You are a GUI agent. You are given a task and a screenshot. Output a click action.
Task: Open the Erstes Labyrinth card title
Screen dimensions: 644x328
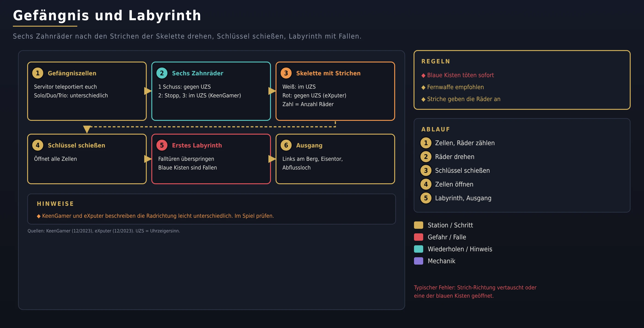click(x=197, y=146)
